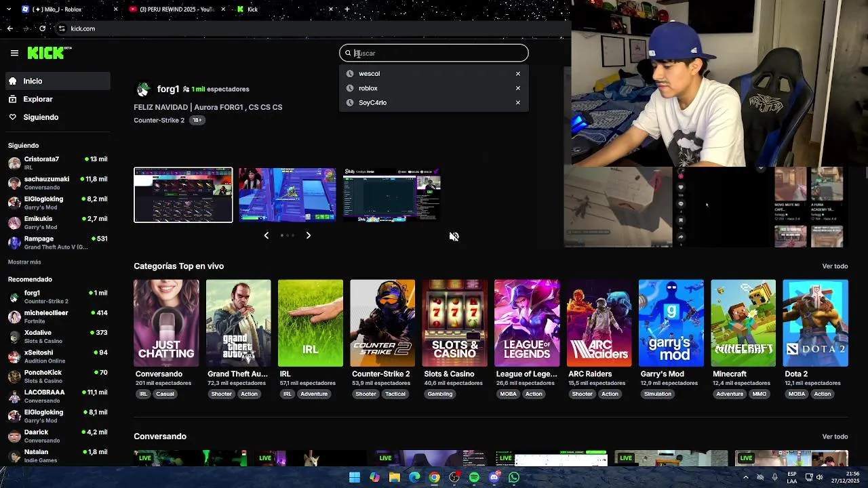Click the Casual tag under Conversando

coord(165,394)
